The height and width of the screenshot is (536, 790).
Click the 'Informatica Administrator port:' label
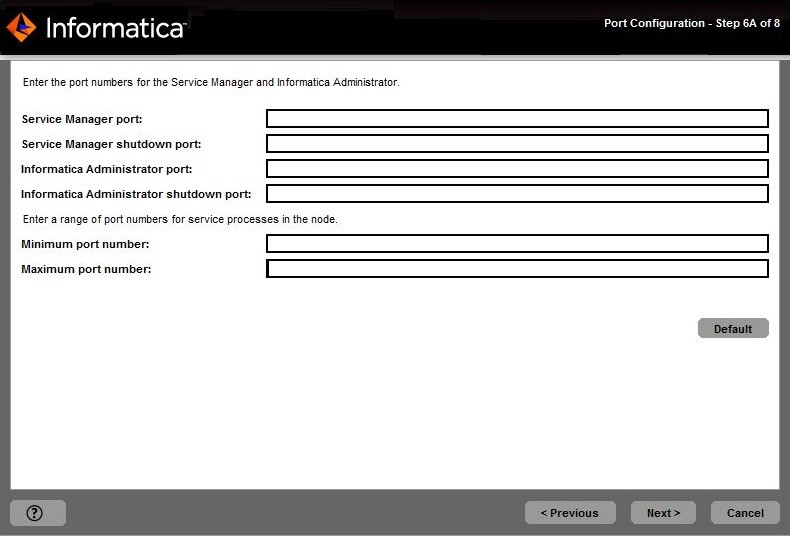[x=106, y=169]
